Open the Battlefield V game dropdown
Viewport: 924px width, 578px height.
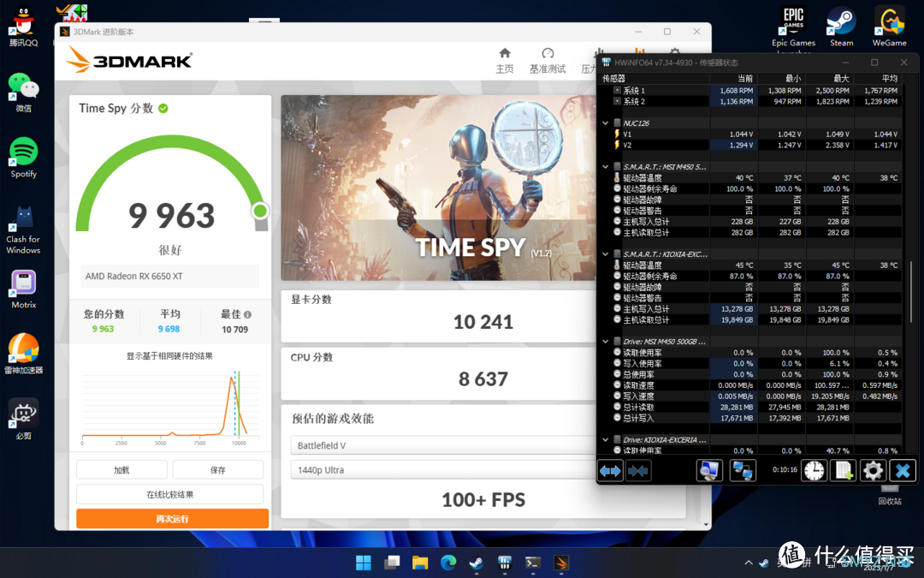443,445
